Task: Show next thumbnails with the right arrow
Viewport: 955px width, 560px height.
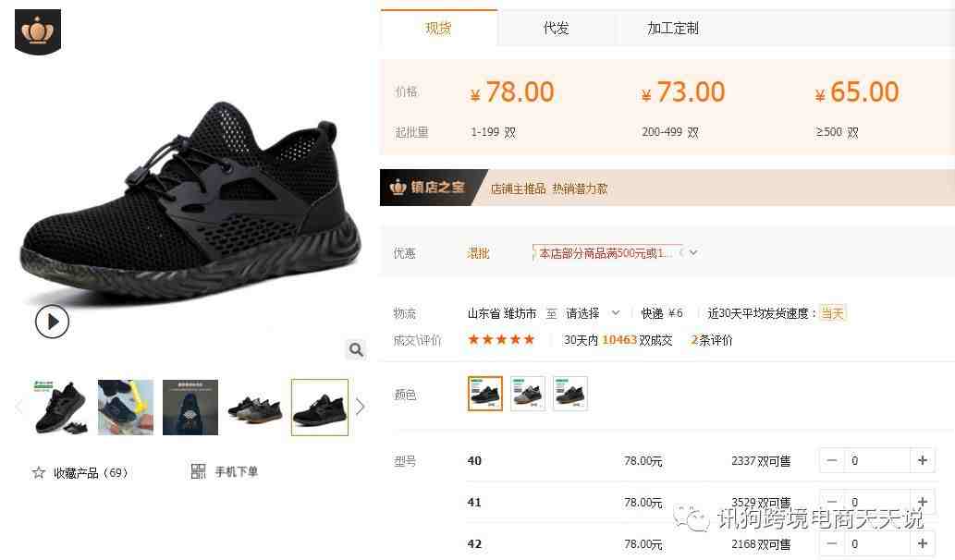Action: (360, 407)
